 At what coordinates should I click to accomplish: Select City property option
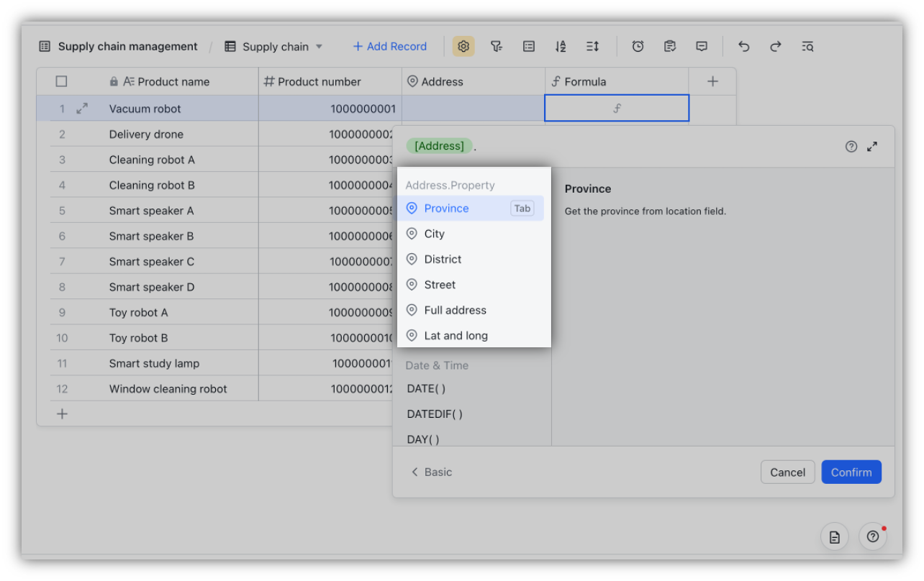[470, 234]
